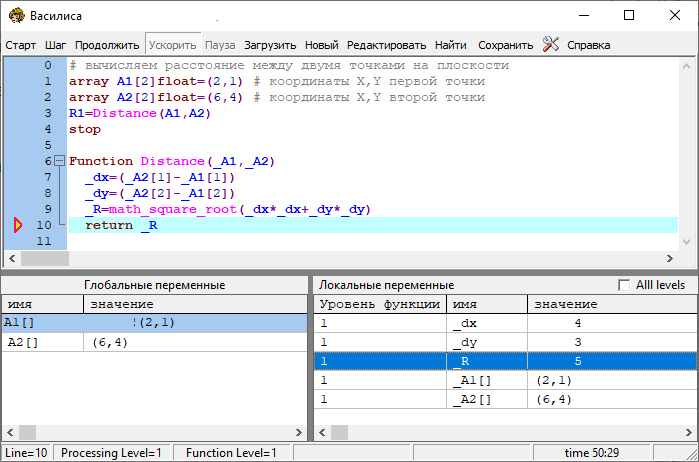The width and height of the screenshot is (699, 462).
Task: Enable the Alll levels checkbox
Action: point(625,285)
